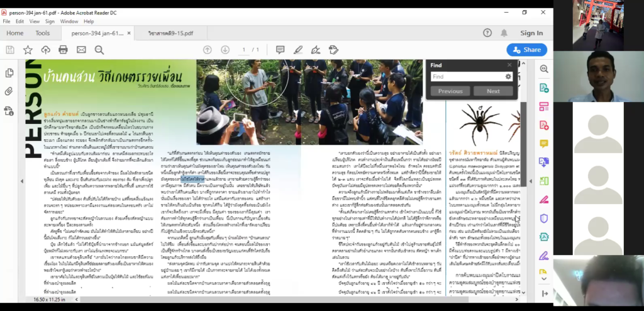
Task: Click scroll up arrow of document scrollbar
Action: (x=523, y=62)
